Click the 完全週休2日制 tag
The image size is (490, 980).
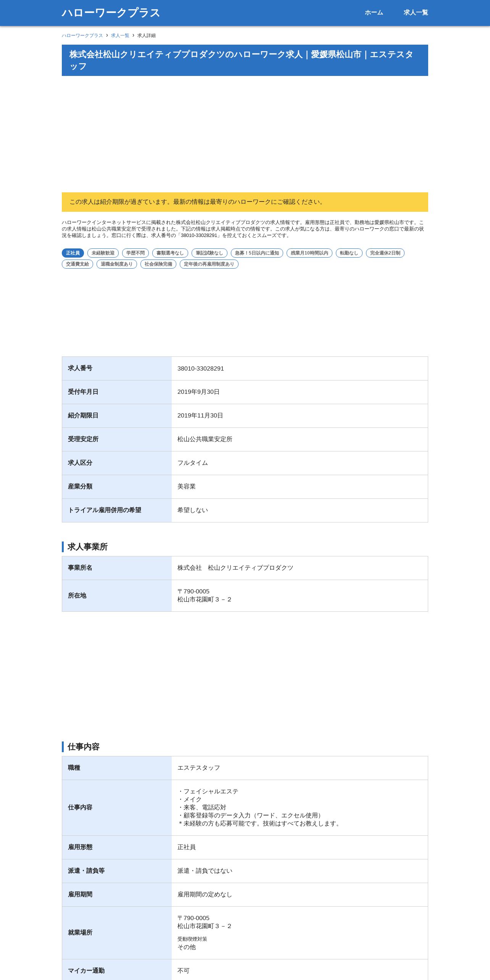point(385,253)
